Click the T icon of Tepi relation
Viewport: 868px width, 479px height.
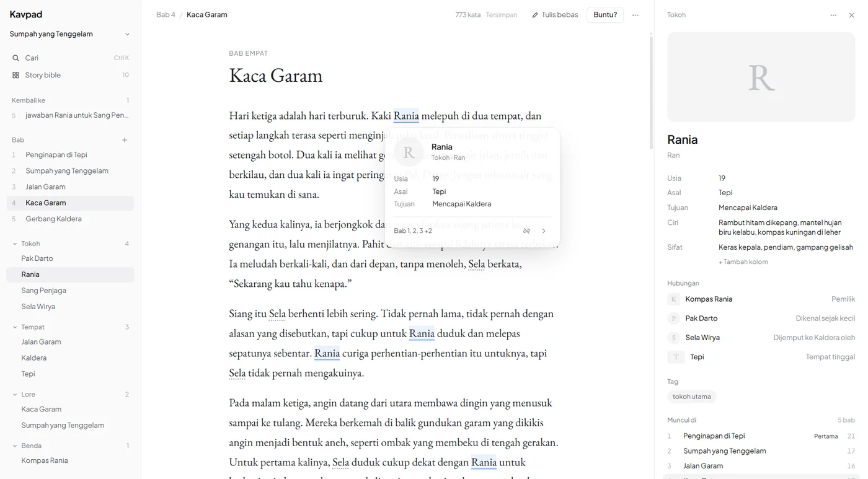coord(676,357)
